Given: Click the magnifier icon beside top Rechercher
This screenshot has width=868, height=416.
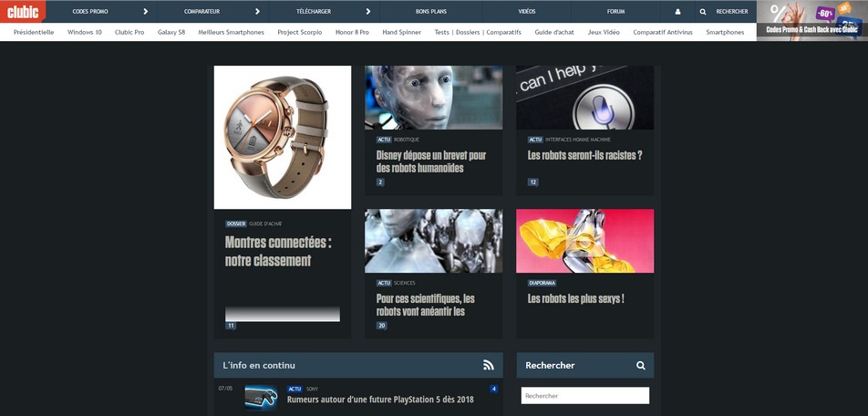Looking at the screenshot, I should pos(703,12).
